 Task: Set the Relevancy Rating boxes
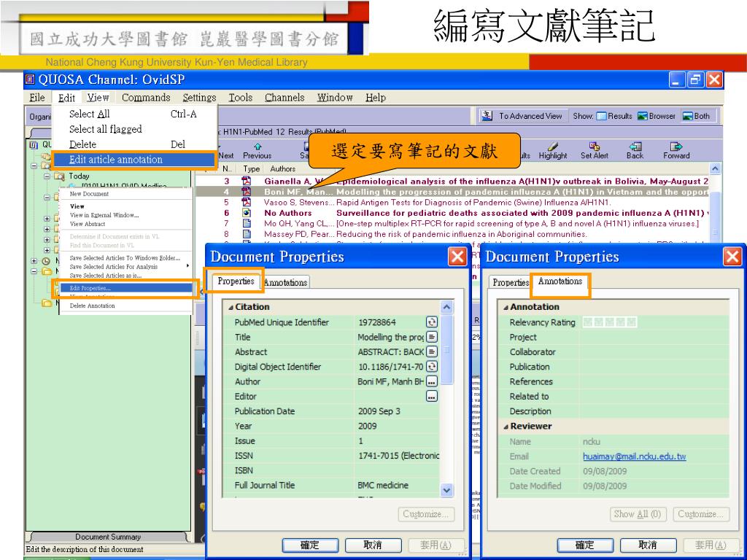(x=609, y=322)
